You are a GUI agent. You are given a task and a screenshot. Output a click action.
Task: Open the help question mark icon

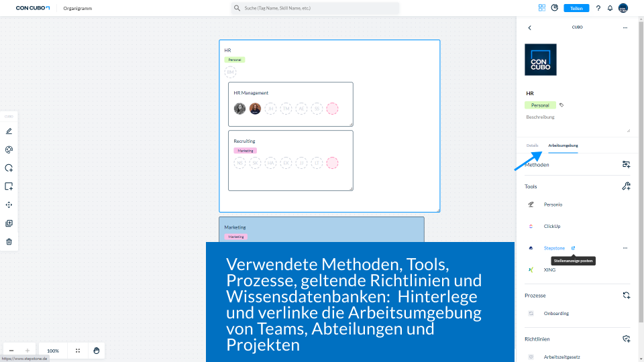pos(598,8)
